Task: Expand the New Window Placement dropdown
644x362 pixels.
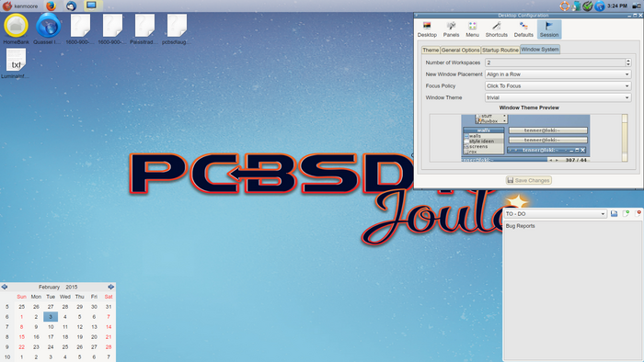Action: pos(558,74)
